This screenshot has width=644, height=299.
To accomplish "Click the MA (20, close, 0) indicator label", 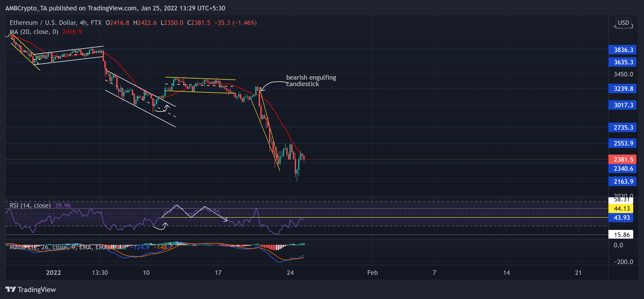I will click(34, 32).
